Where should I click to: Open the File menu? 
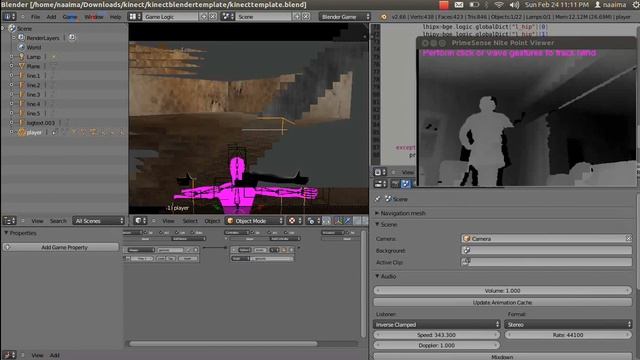point(36,17)
